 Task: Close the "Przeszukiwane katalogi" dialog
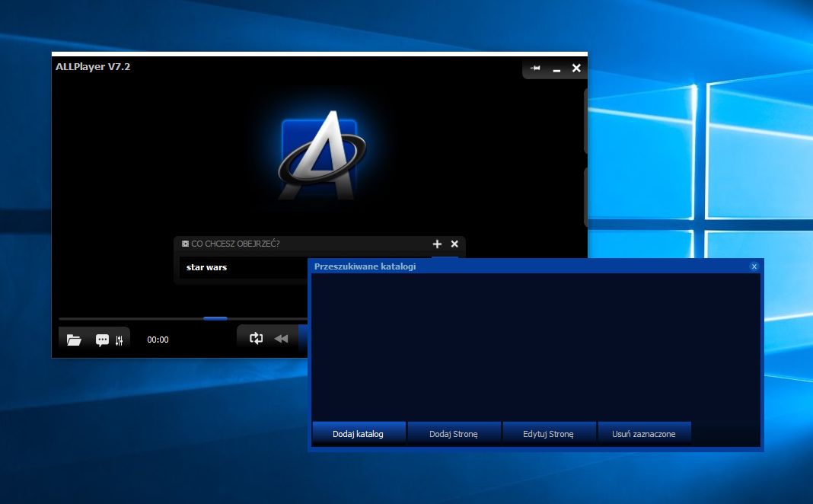(754, 266)
